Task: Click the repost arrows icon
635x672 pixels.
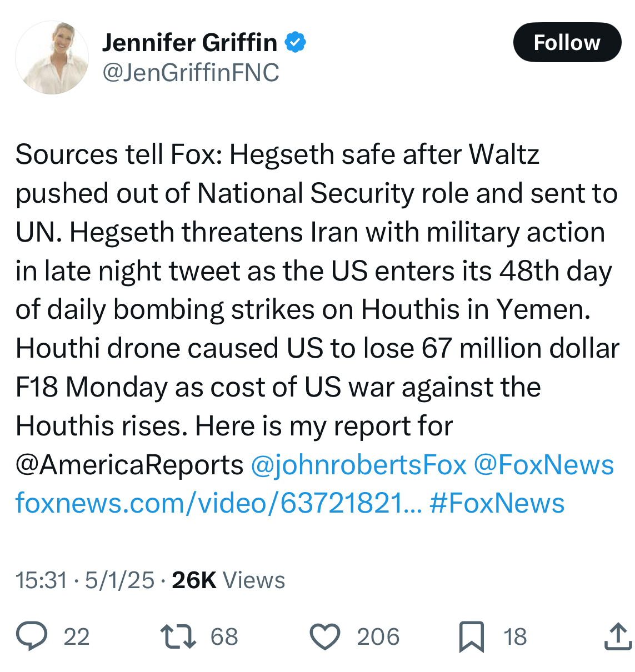Action: 178,636
